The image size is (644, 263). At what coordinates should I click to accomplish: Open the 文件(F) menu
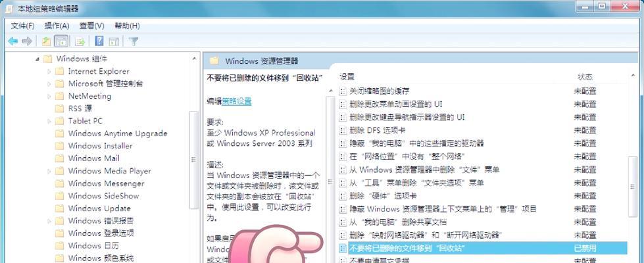coord(22,26)
